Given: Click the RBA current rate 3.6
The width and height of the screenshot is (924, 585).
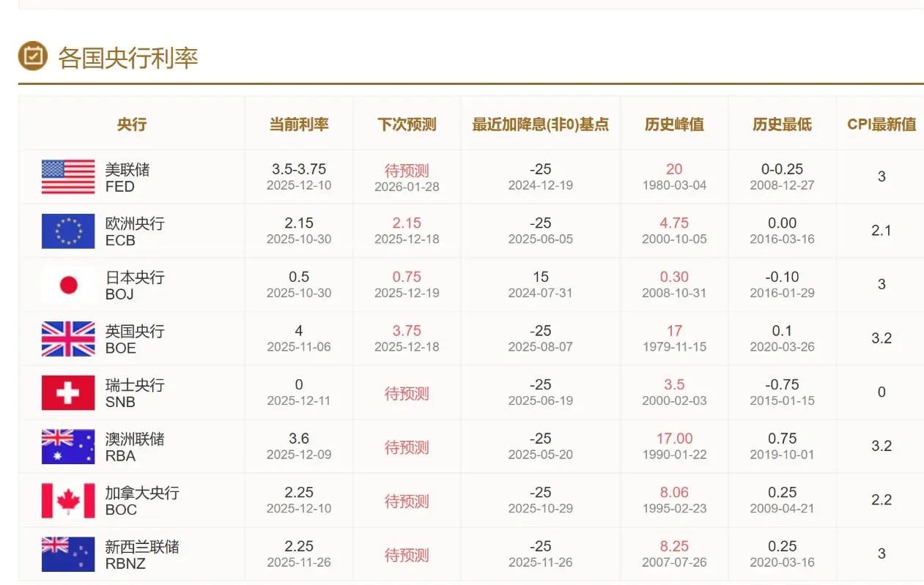Looking at the screenshot, I should coord(299,439).
